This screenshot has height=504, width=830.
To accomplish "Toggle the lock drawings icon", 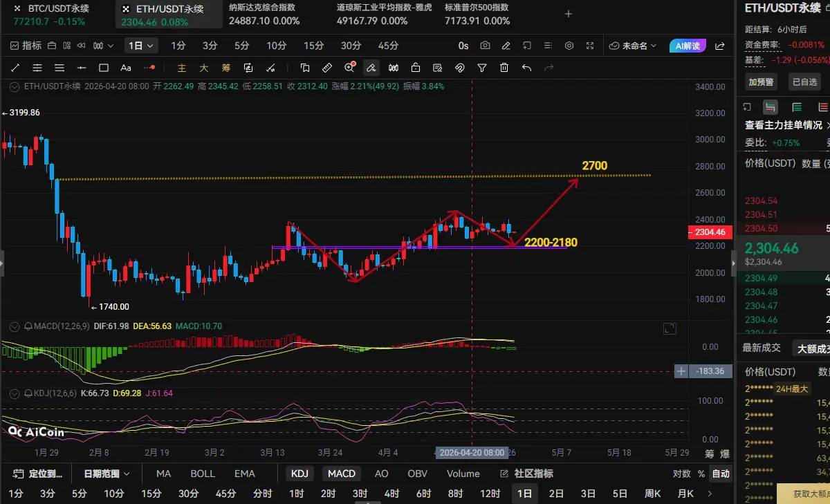I will click(x=416, y=68).
